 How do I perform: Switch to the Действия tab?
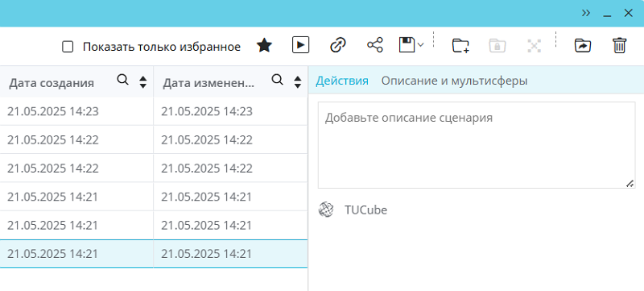342,81
